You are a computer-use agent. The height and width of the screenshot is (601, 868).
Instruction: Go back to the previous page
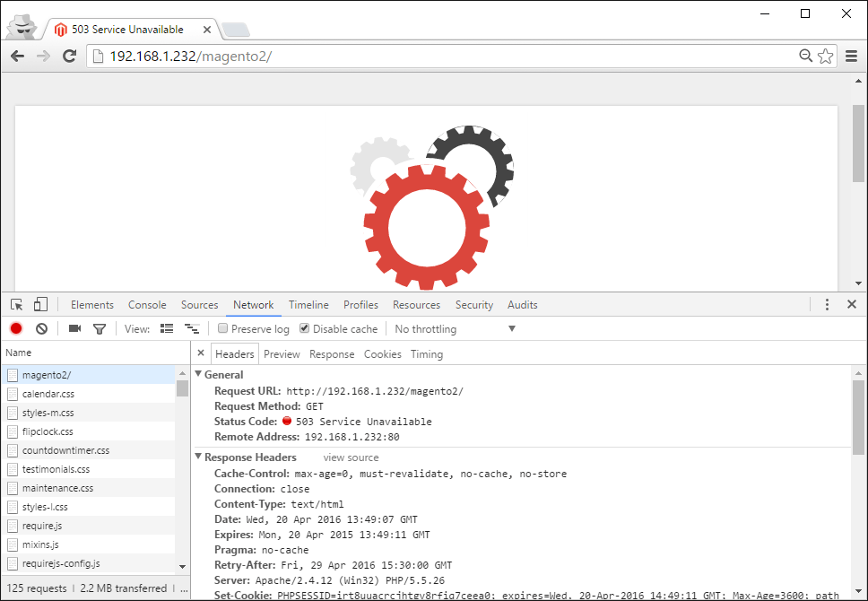[x=18, y=56]
